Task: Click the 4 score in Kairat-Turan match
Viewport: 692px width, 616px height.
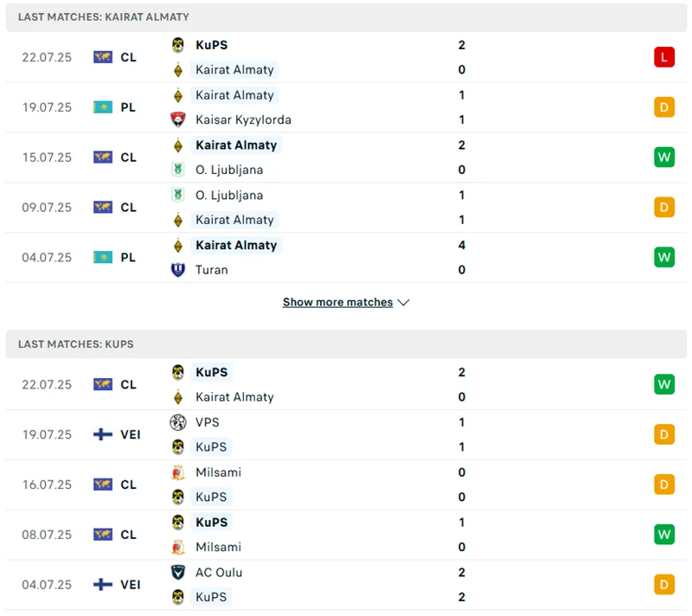Action: (x=462, y=245)
